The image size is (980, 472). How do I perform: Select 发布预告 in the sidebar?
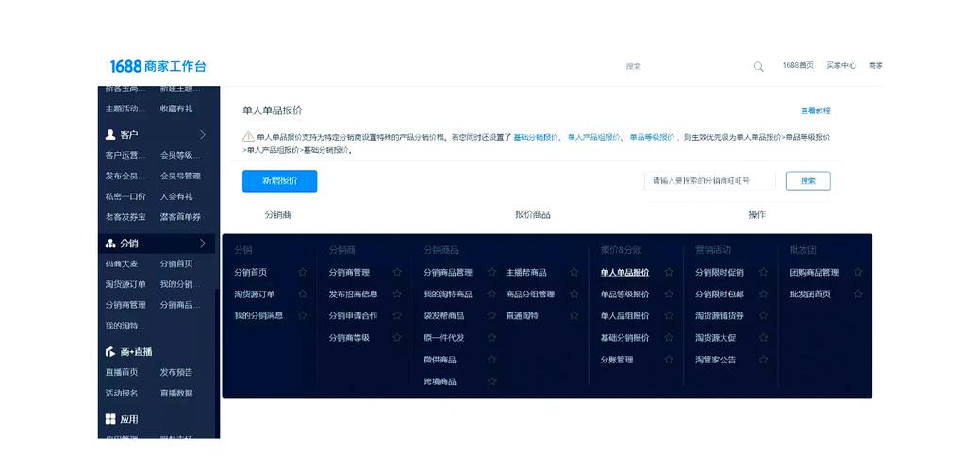tap(176, 372)
